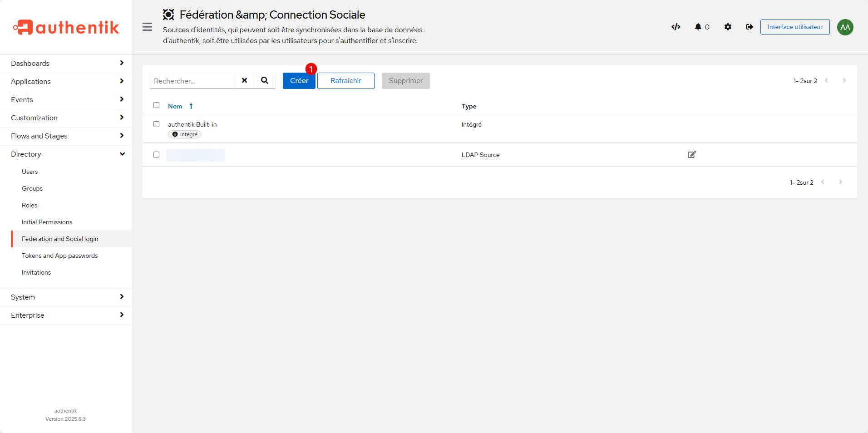This screenshot has width=868, height=433.
Task: Go to Tokens and App passwords
Action: pos(60,256)
